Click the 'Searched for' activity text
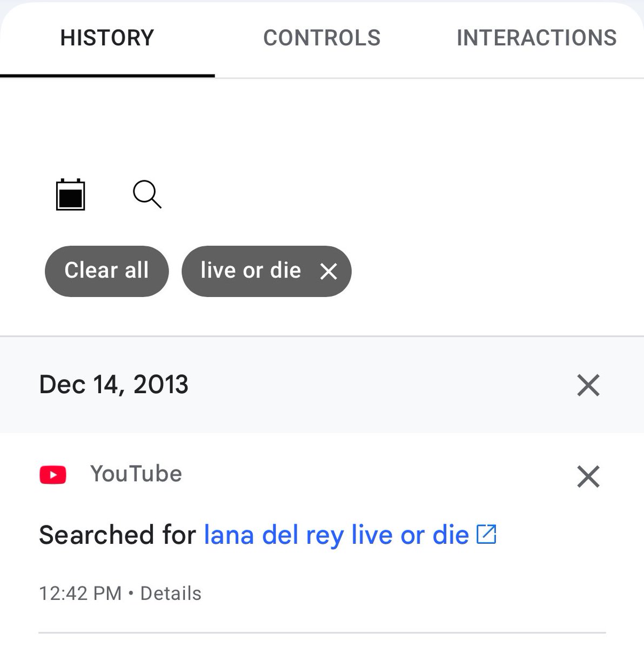The height and width of the screenshot is (648, 644). [x=117, y=535]
